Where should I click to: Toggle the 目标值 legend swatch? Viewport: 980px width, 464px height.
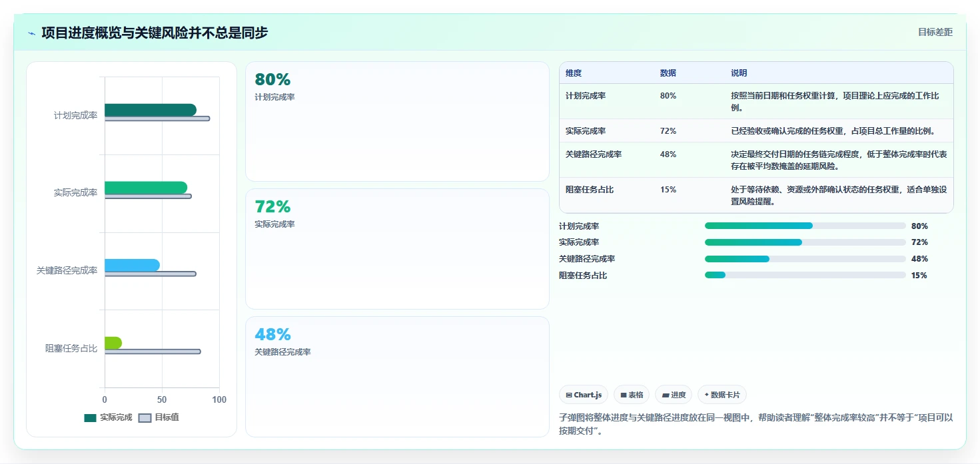[x=145, y=418]
